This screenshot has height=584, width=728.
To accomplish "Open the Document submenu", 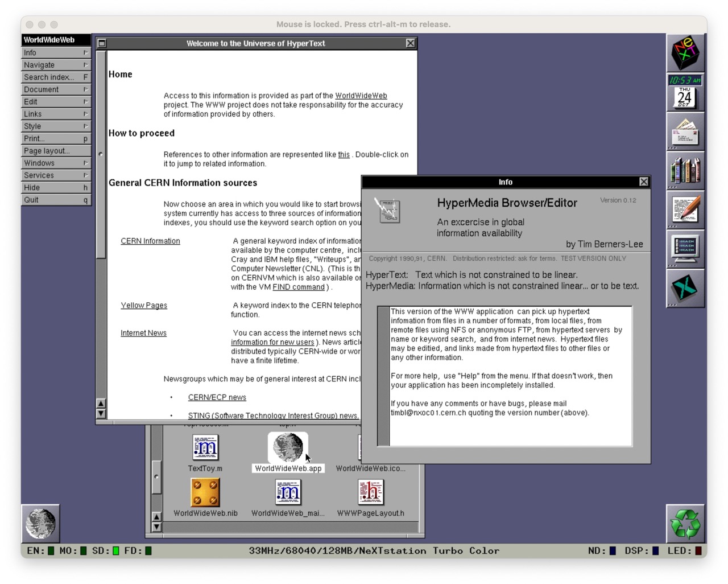I will tap(56, 89).
